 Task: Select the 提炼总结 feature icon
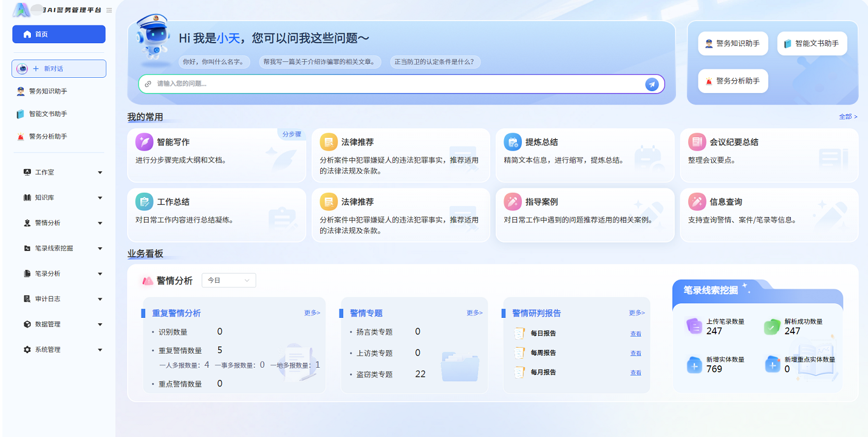[x=513, y=141]
